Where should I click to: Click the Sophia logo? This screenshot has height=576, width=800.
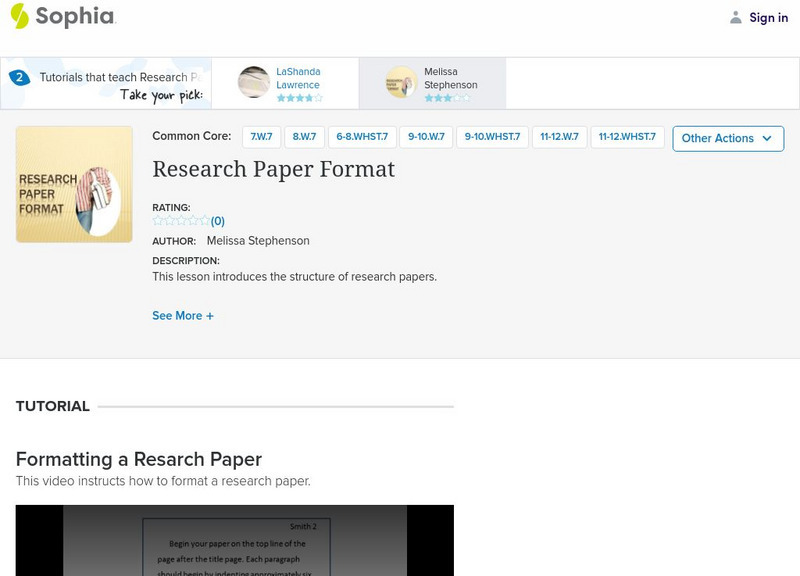point(62,16)
